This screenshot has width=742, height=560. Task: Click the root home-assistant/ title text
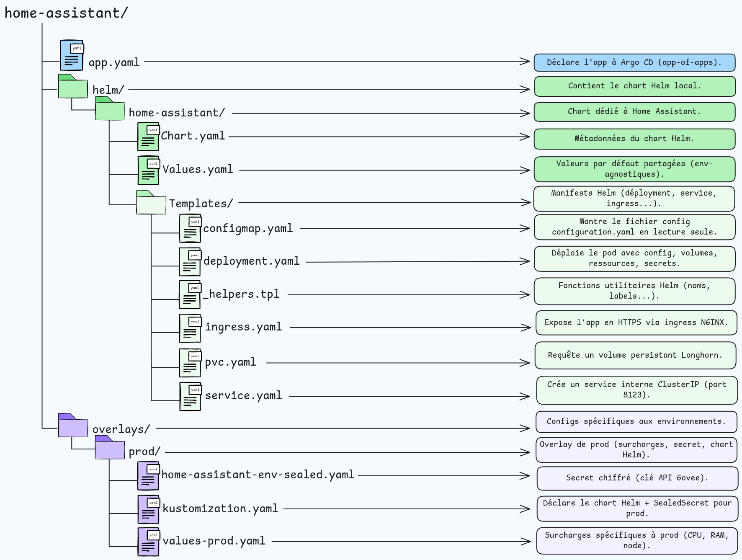click(66, 13)
